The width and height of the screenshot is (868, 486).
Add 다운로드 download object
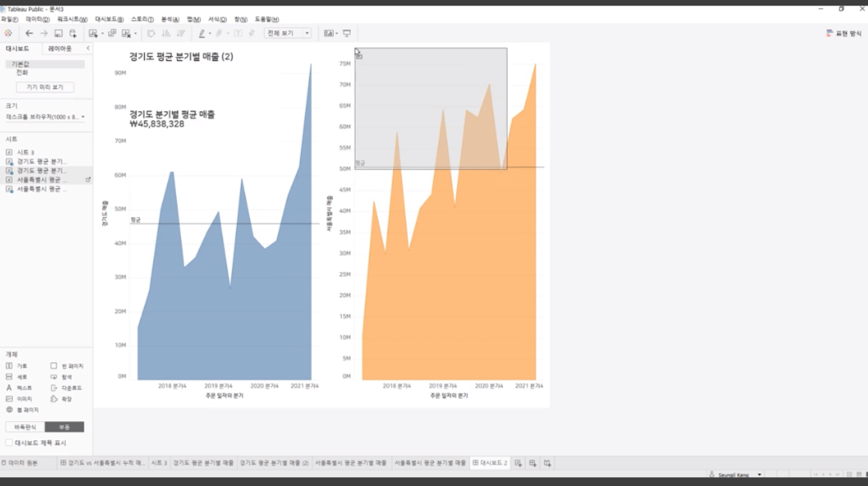66,388
